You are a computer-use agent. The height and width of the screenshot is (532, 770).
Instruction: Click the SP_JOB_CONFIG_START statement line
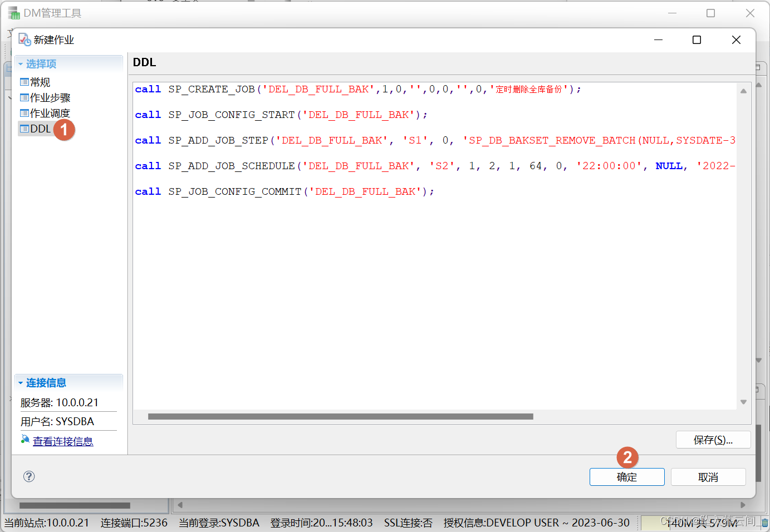click(281, 115)
